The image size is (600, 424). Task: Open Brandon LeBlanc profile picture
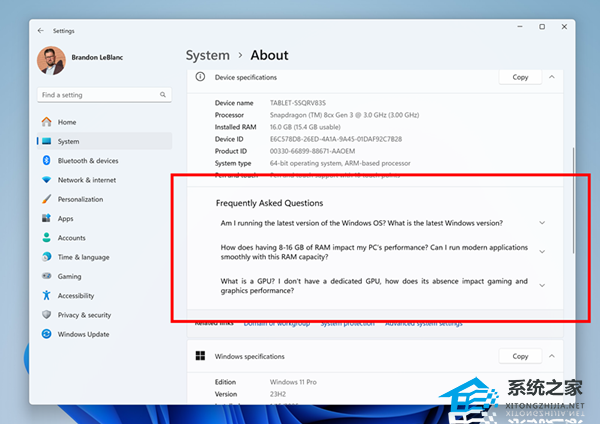(51, 60)
